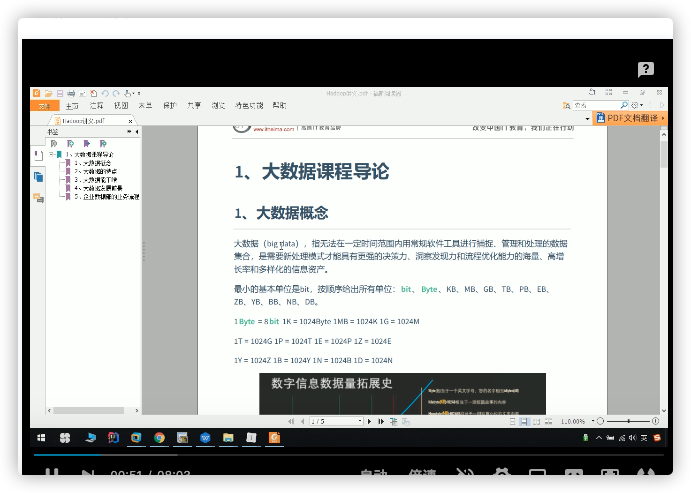Click the zoom slider track
This screenshot has height=493, width=691.
(628, 422)
